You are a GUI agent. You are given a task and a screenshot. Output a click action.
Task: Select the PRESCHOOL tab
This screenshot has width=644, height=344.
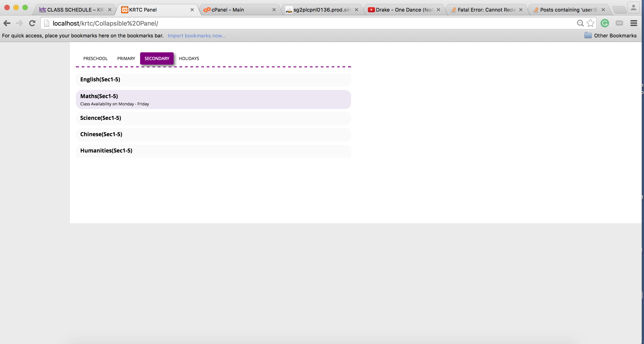[x=95, y=58]
